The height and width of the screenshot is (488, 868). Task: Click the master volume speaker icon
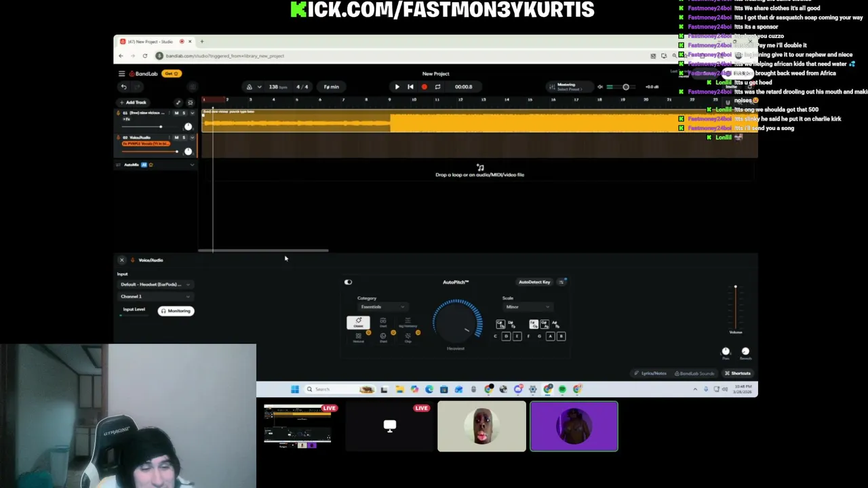599,87
